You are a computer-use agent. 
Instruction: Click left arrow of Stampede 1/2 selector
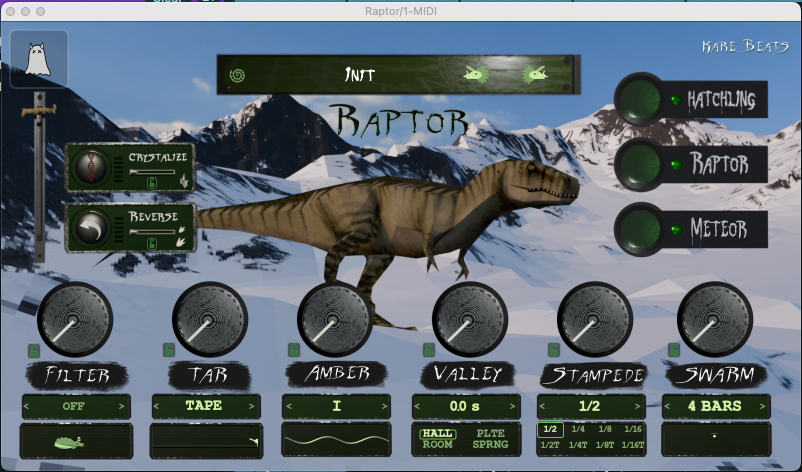[x=542, y=407]
